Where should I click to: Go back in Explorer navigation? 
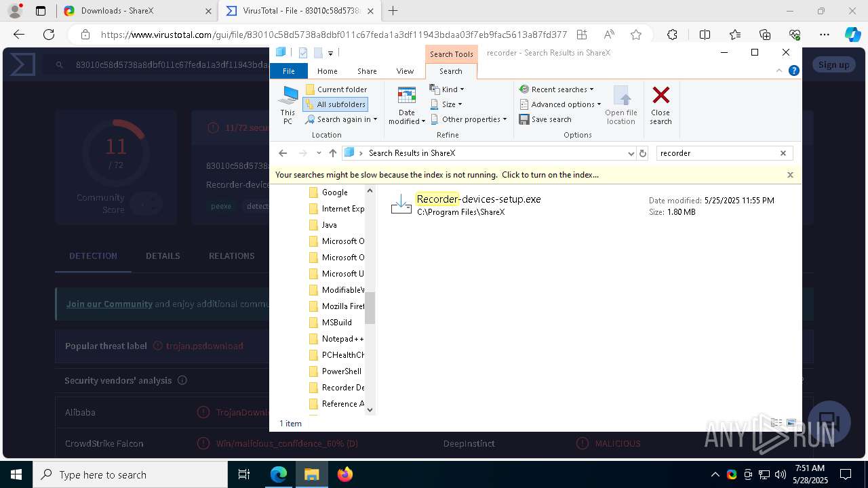tap(283, 153)
